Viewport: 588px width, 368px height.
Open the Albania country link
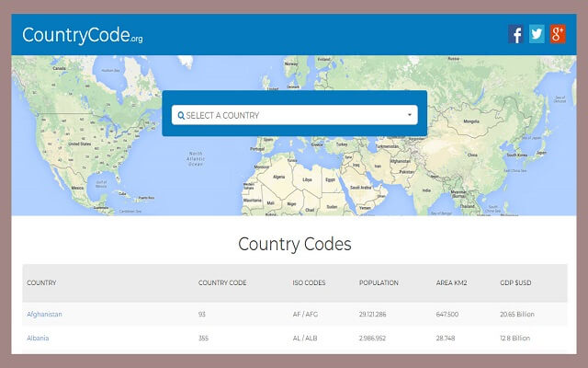(x=38, y=338)
